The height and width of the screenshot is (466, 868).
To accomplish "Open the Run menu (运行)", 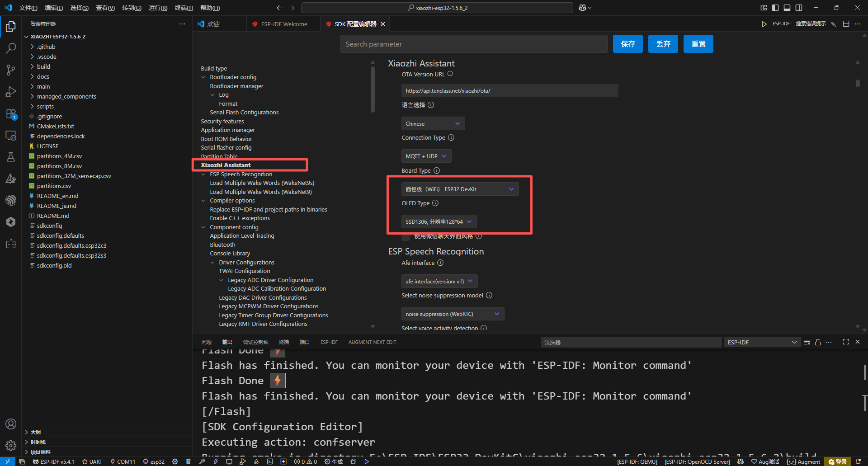I will pos(158,8).
